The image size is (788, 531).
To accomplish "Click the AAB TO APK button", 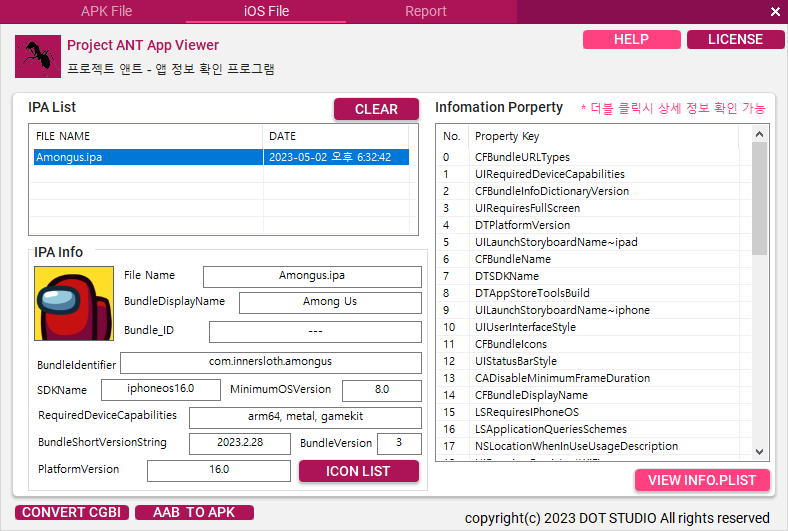I will tap(194, 512).
